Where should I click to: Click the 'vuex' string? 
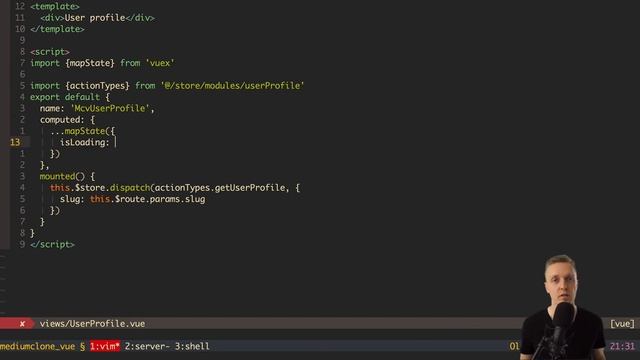tap(160, 63)
